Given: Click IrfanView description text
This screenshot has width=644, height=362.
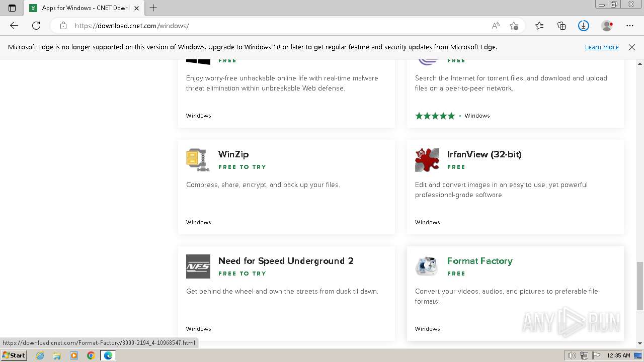Looking at the screenshot, I should pyautogui.click(x=501, y=190).
